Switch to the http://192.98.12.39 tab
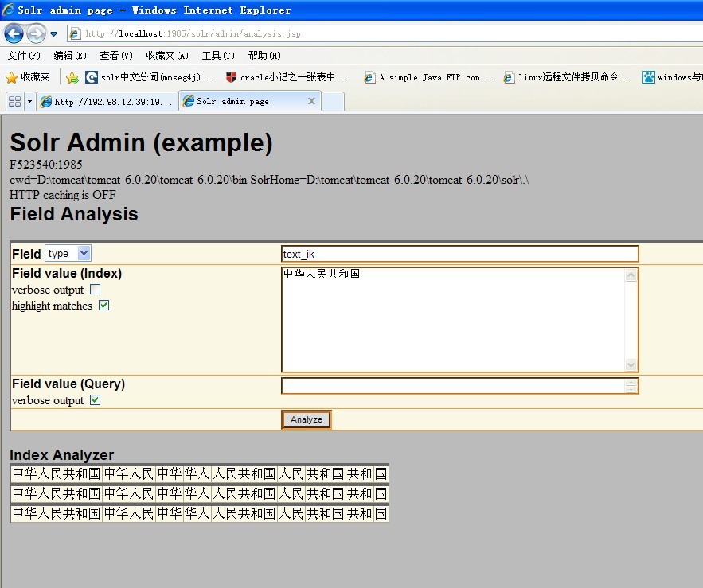The height and width of the screenshot is (588, 703). (107, 102)
